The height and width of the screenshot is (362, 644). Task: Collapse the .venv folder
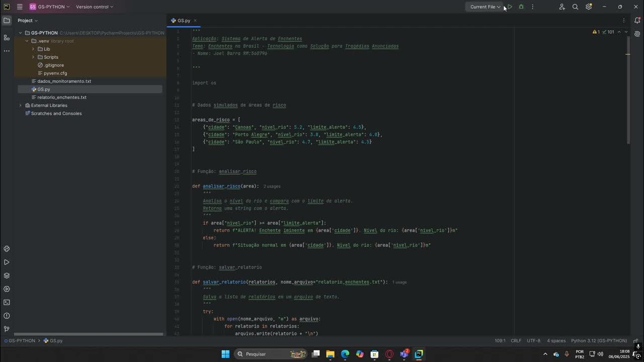[x=27, y=41]
